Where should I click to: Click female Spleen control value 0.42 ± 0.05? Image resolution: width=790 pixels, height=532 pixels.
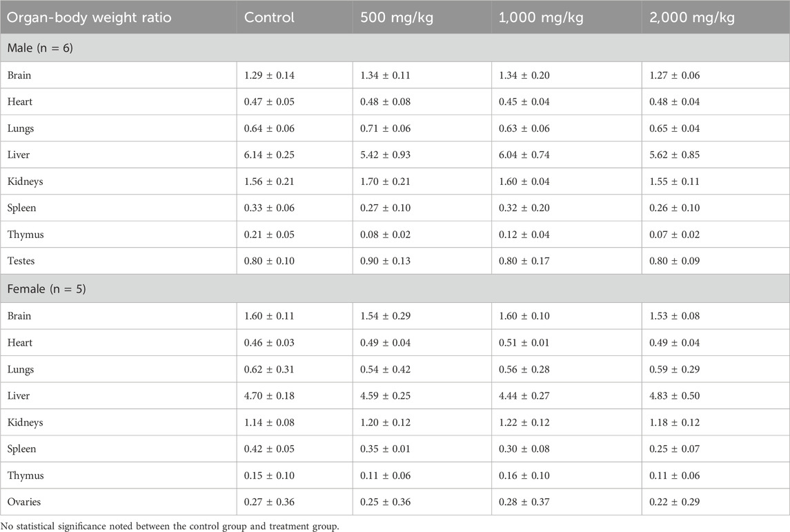click(x=270, y=449)
